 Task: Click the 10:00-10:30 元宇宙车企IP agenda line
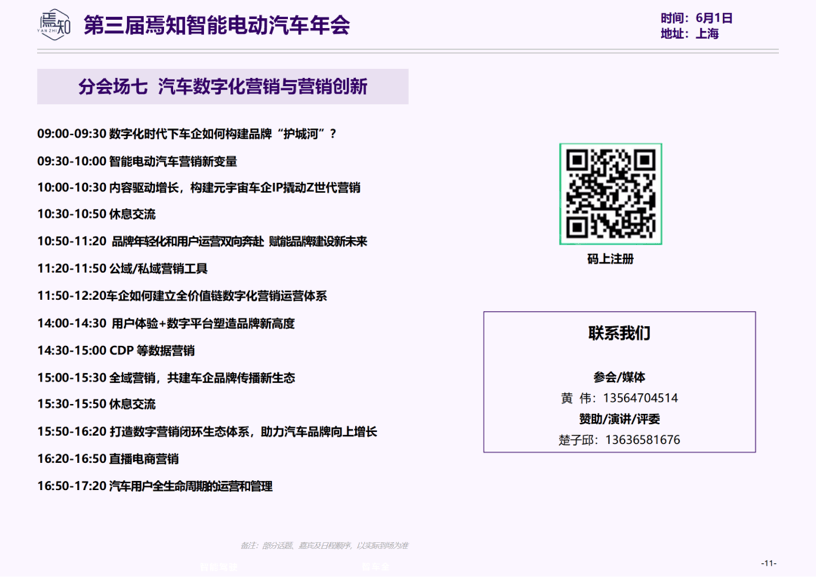199,187
